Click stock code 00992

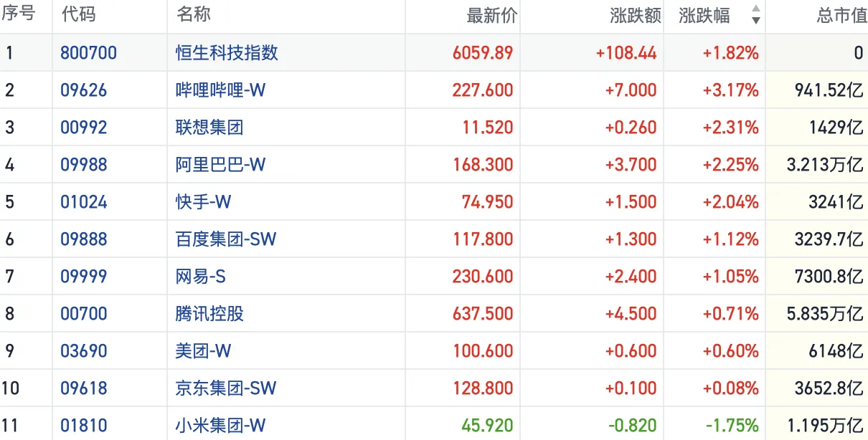point(83,128)
